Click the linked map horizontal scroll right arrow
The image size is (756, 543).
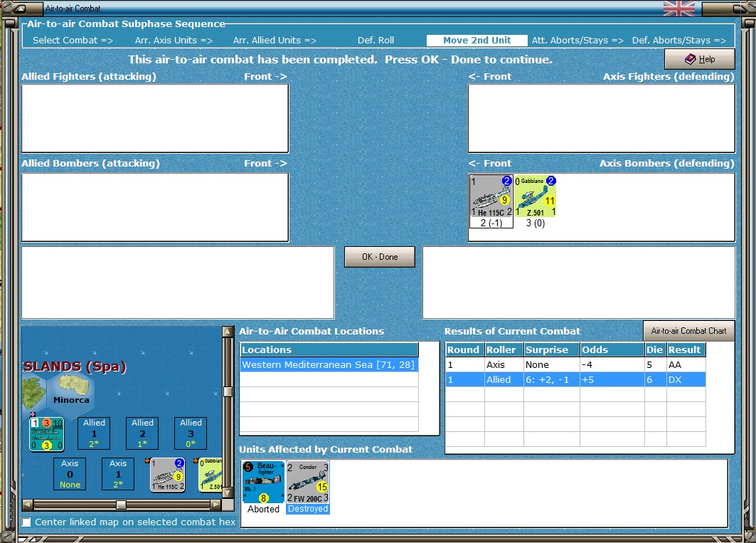(x=216, y=505)
